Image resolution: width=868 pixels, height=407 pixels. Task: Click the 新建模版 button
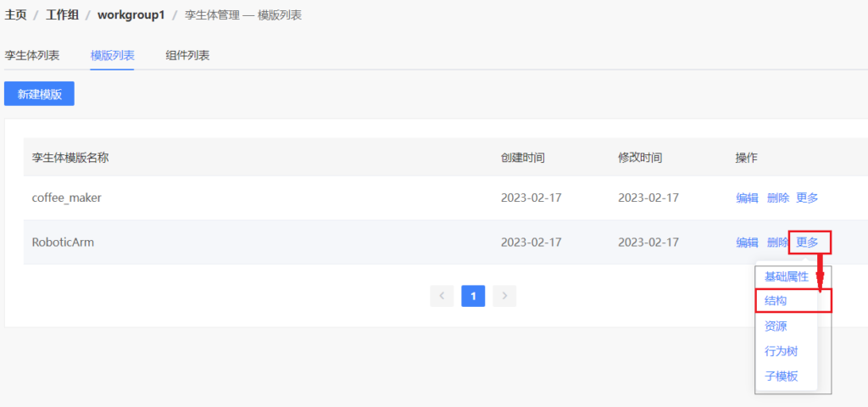coord(39,94)
